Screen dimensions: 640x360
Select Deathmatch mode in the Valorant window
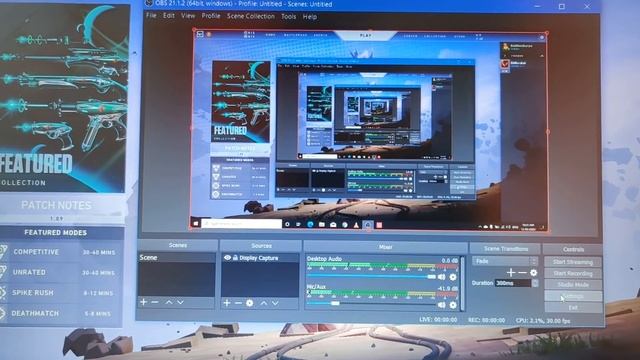coord(61,313)
